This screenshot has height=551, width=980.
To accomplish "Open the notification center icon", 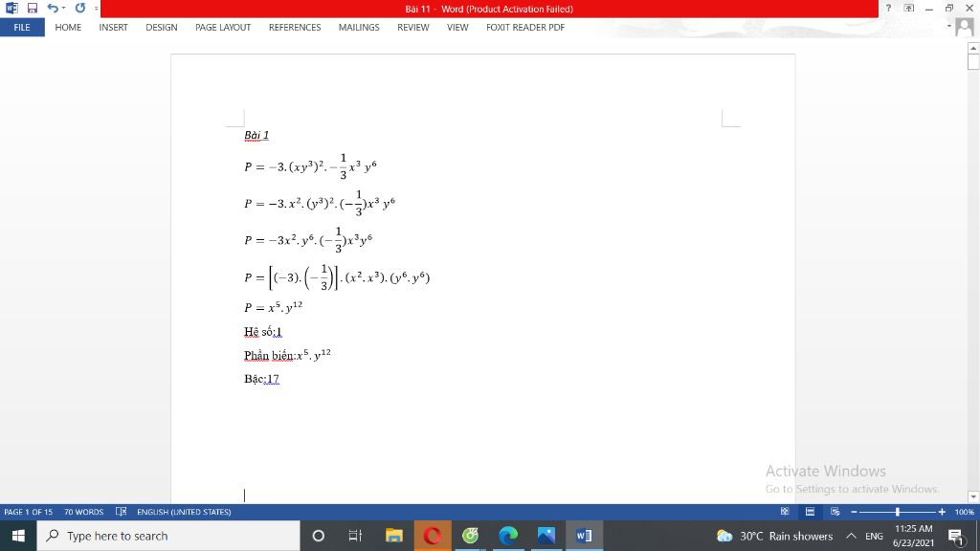I will 956,536.
